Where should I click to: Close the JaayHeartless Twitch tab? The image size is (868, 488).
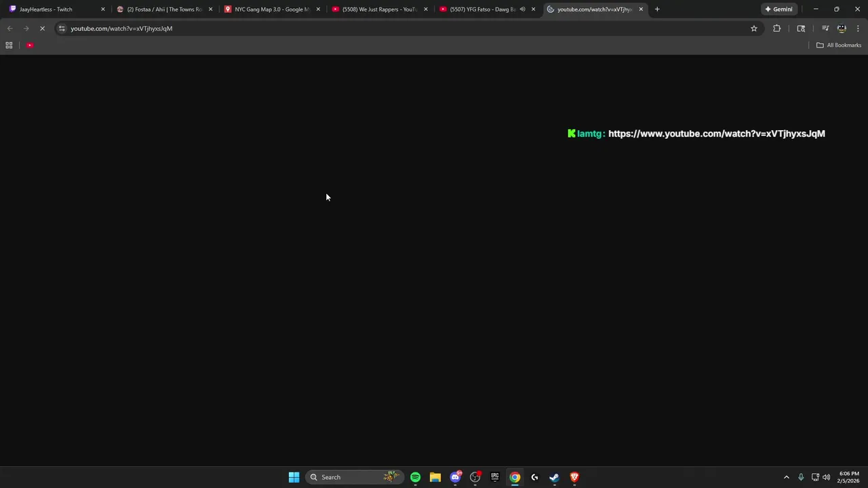click(103, 9)
